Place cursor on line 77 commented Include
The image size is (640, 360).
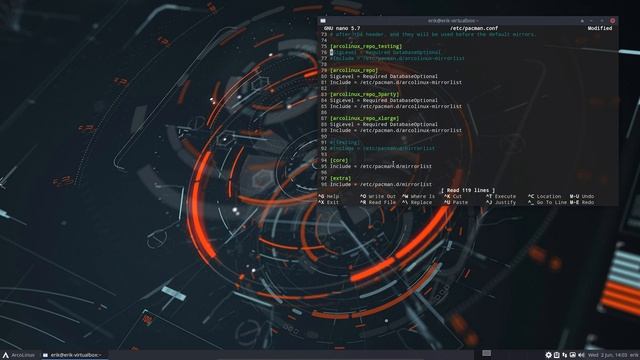tap(397, 58)
